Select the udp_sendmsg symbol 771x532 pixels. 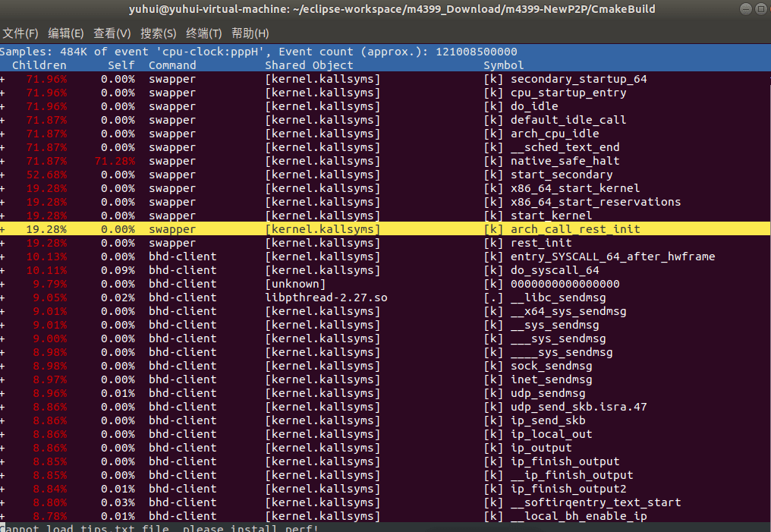click(548, 393)
